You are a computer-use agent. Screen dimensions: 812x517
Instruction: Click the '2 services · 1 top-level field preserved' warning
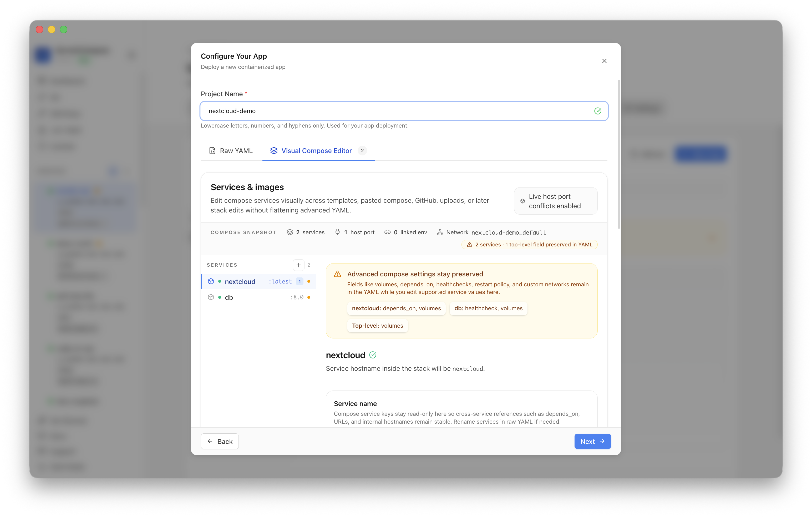point(529,245)
